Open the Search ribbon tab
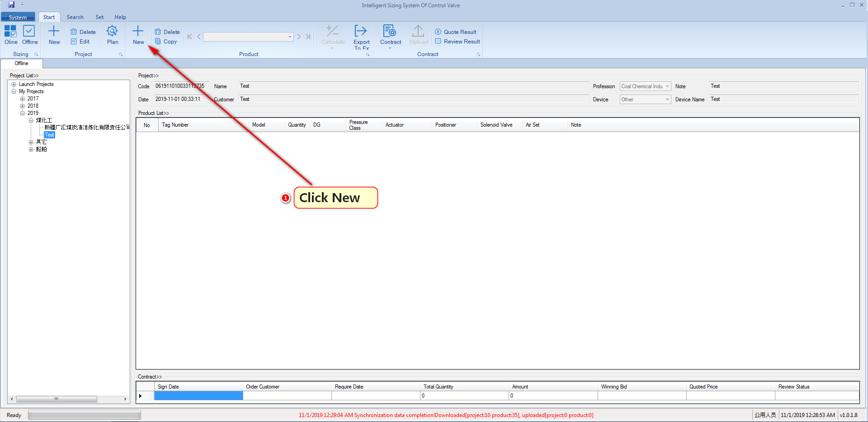The image size is (868, 422). click(75, 17)
